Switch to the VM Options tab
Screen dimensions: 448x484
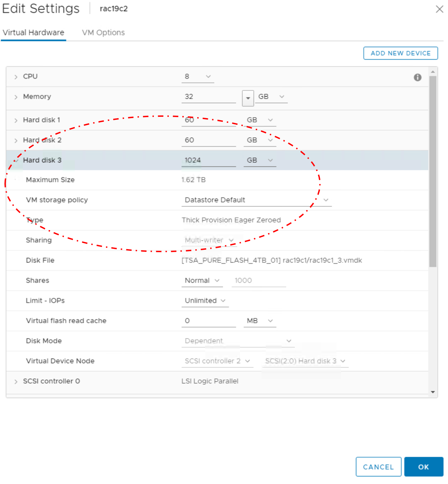(x=103, y=33)
